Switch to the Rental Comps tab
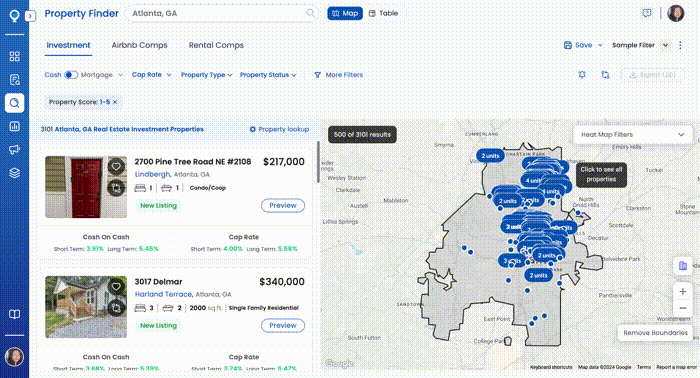 216,45
